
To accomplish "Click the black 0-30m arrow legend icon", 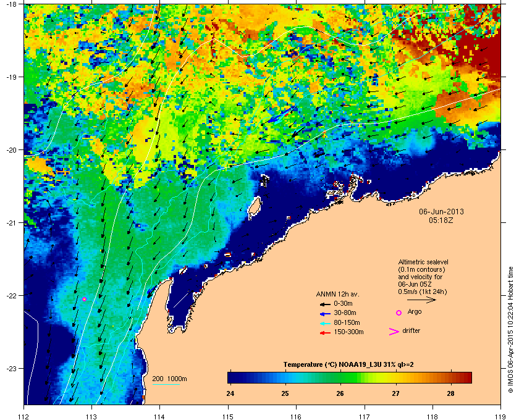I will 325,304.
